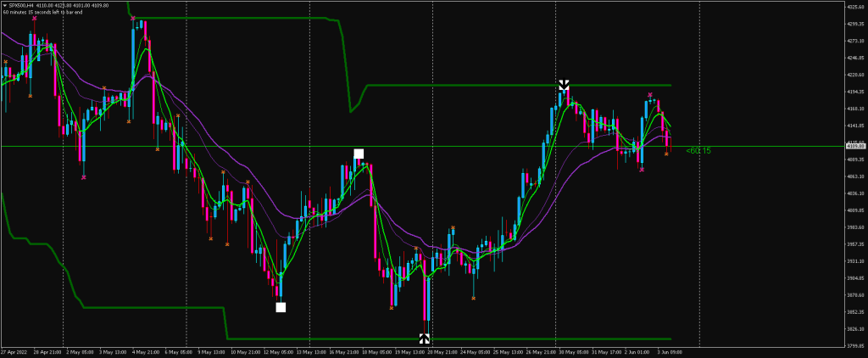
Task: Click the green '<60:15' timer label
Action: coord(698,151)
